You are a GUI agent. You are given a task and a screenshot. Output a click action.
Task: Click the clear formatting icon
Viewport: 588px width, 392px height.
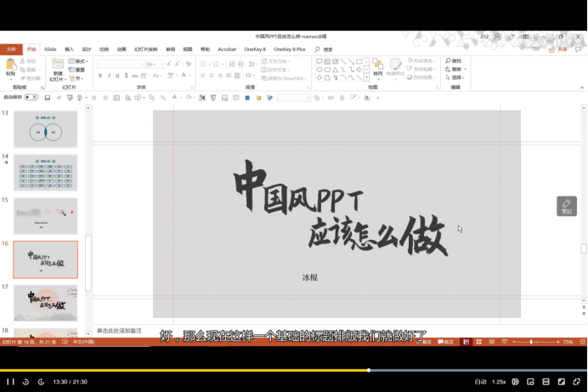[189, 64]
